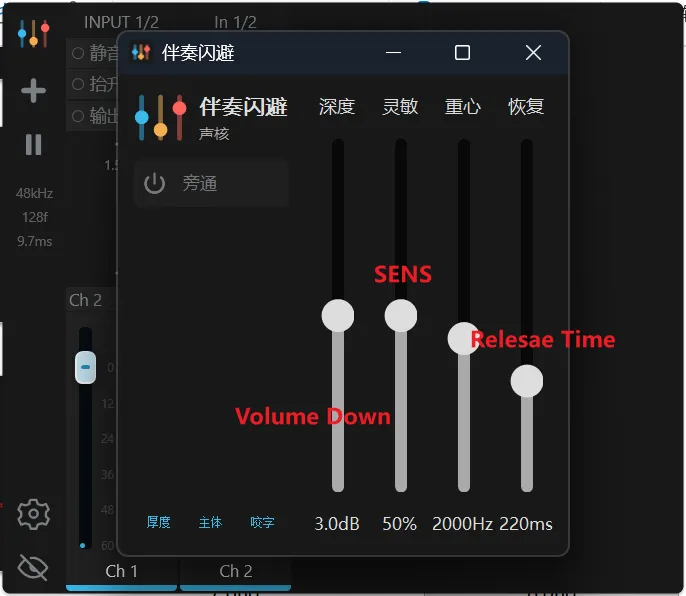The image size is (686, 596).
Task: Click the 灵敏 column heading
Action: pyautogui.click(x=400, y=106)
